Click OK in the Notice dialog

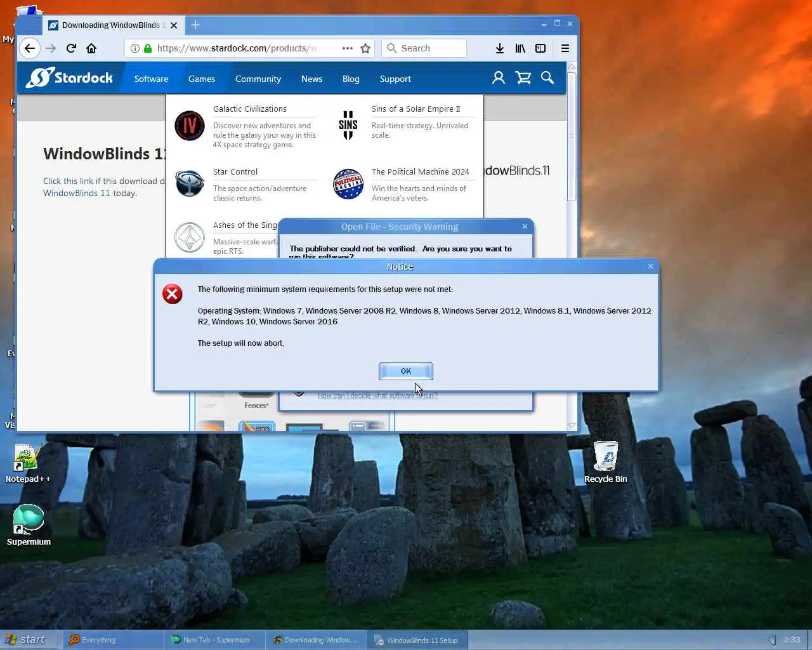[x=406, y=371]
